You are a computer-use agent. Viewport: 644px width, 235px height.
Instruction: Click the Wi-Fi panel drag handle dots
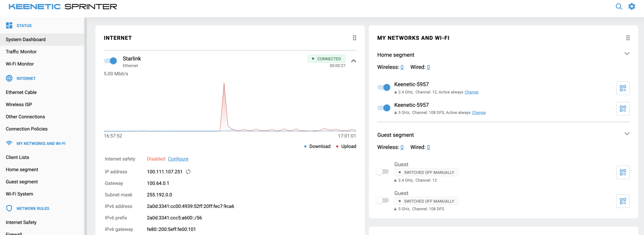pyautogui.click(x=628, y=38)
